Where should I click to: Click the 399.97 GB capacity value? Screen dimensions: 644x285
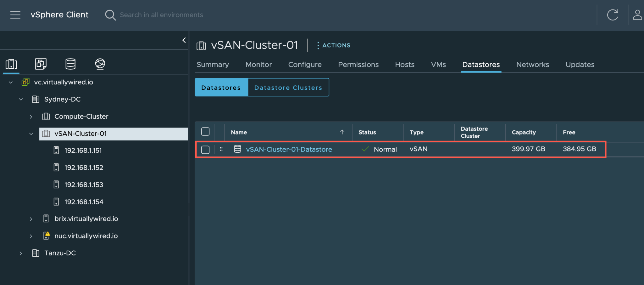point(528,149)
